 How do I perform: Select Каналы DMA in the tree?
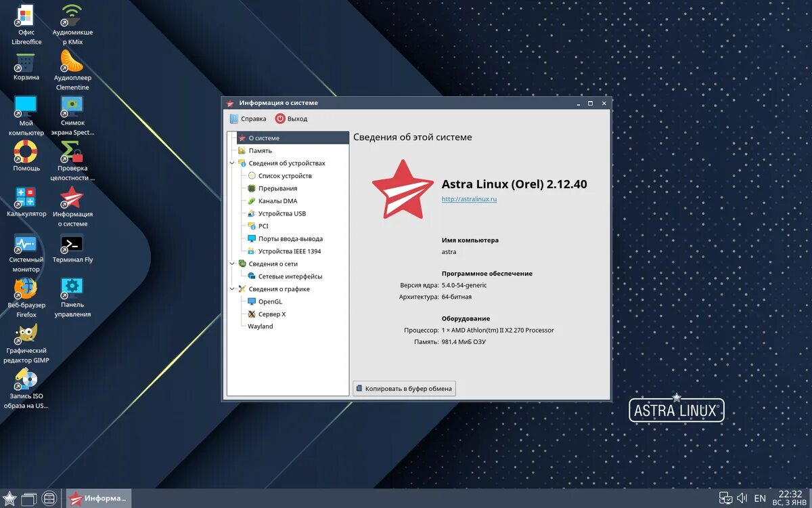coord(277,201)
